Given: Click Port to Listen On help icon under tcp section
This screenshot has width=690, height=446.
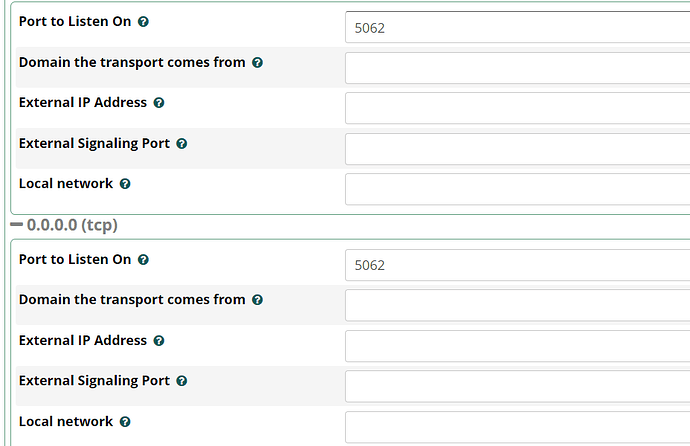Looking at the screenshot, I should click(x=144, y=260).
